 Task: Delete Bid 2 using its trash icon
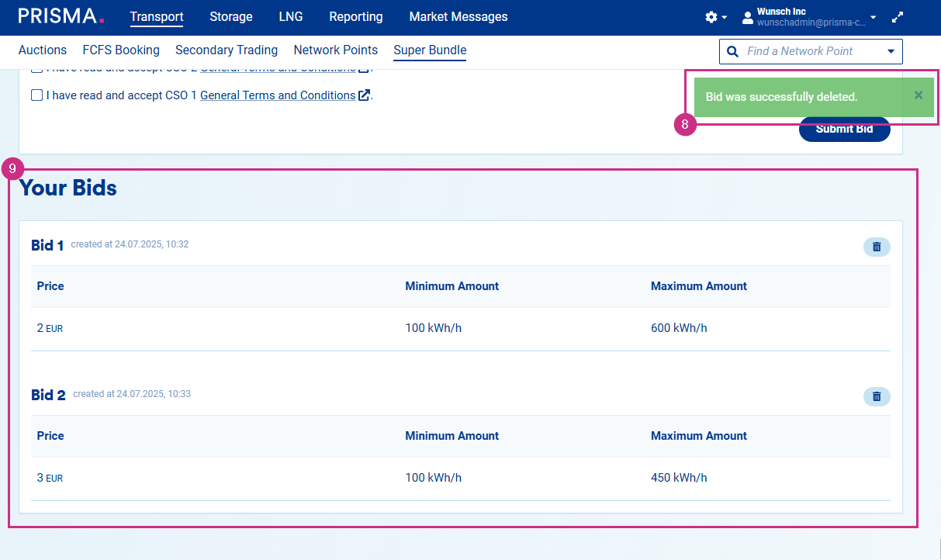point(877,396)
